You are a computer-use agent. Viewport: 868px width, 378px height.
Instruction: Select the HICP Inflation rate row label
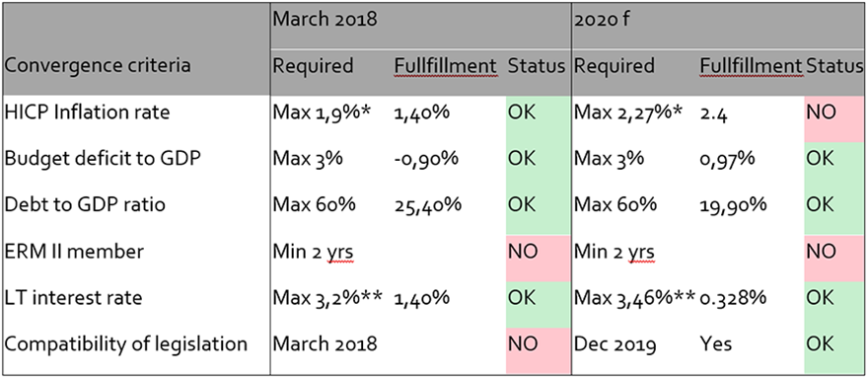pos(87,113)
